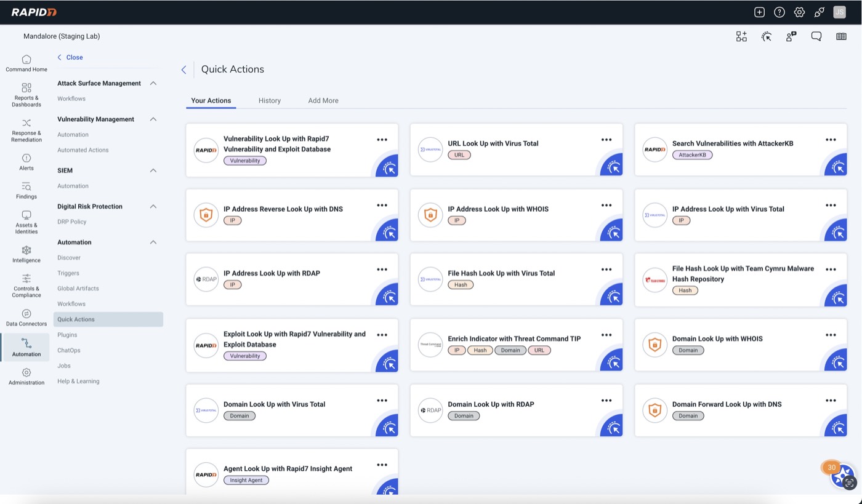
Task: Open the settings gear in top bar
Action: (799, 12)
